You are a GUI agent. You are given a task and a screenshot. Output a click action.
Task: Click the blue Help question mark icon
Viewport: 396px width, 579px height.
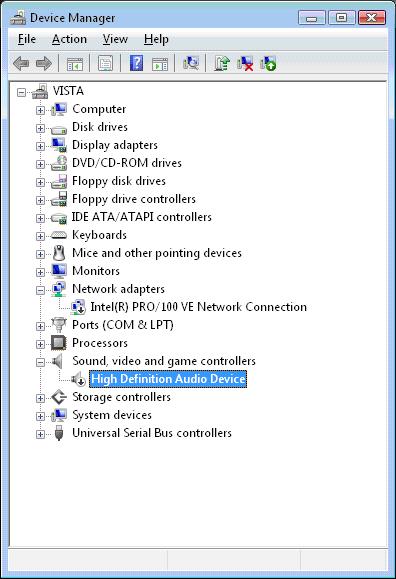(x=136, y=64)
